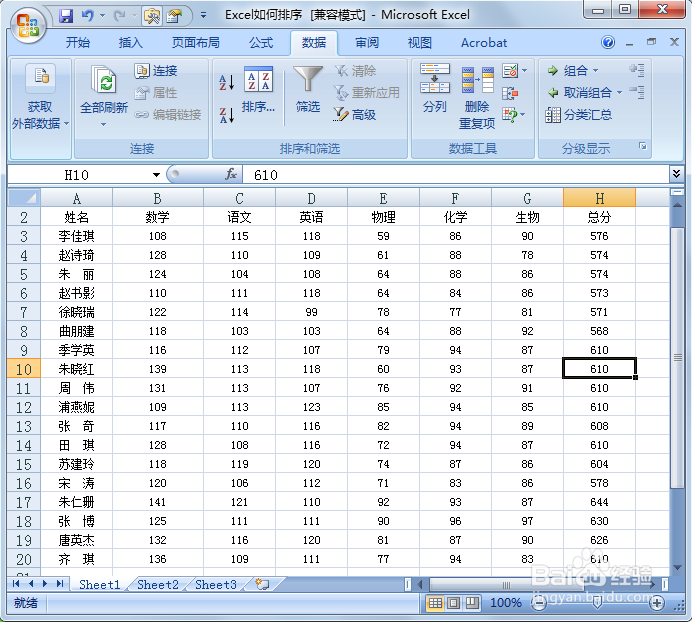This screenshot has height=622, width=692.
Task: Click the Select All corner box
Action: click(24, 198)
